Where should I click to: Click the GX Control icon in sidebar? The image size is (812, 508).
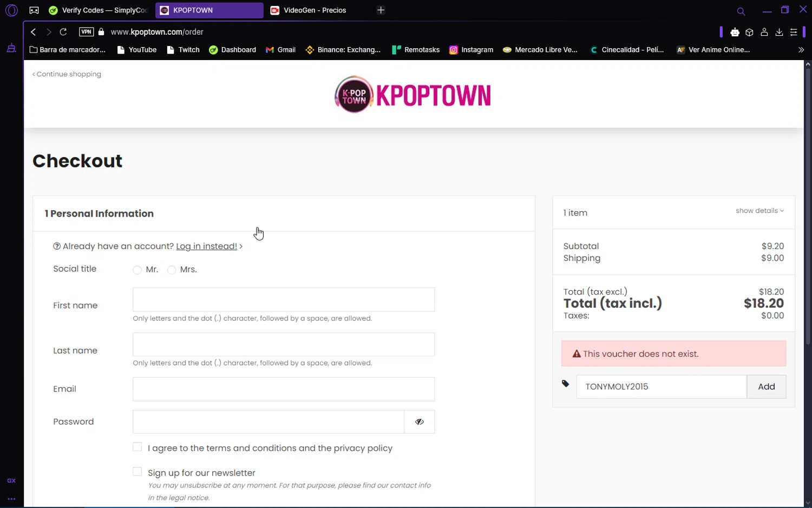[11, 480]
